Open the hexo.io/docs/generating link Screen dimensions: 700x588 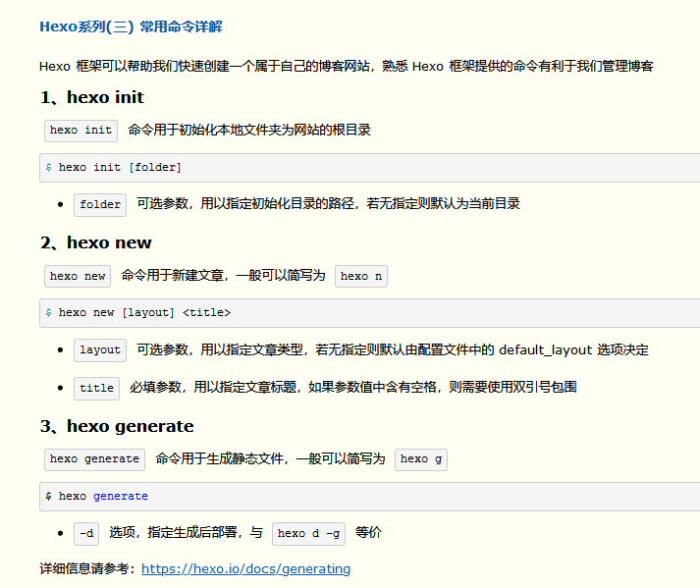(245, 568)
